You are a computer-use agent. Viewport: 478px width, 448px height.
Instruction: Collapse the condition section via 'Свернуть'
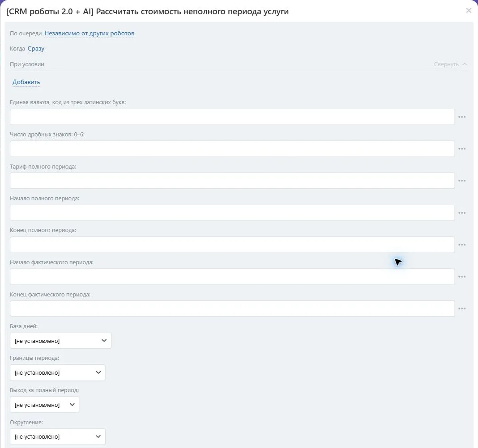(450, 64)
